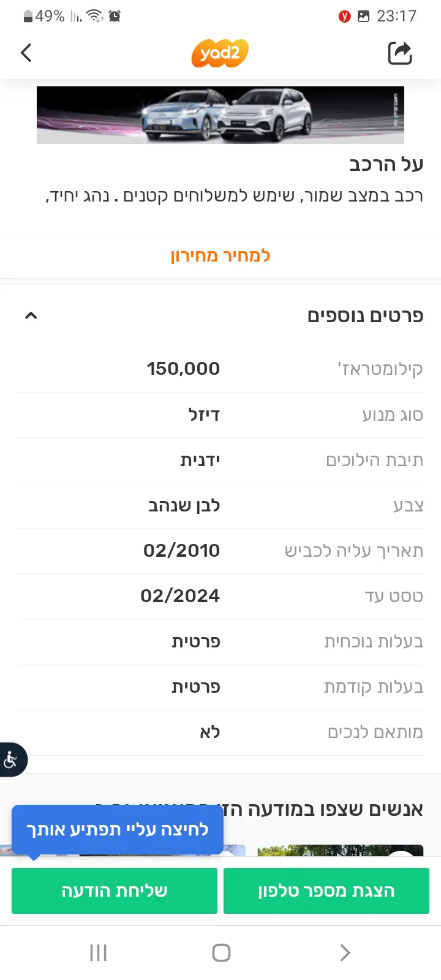Tap the back arrow in header
The width and height of the screenshot is (441, 980).
click(26, 53)
